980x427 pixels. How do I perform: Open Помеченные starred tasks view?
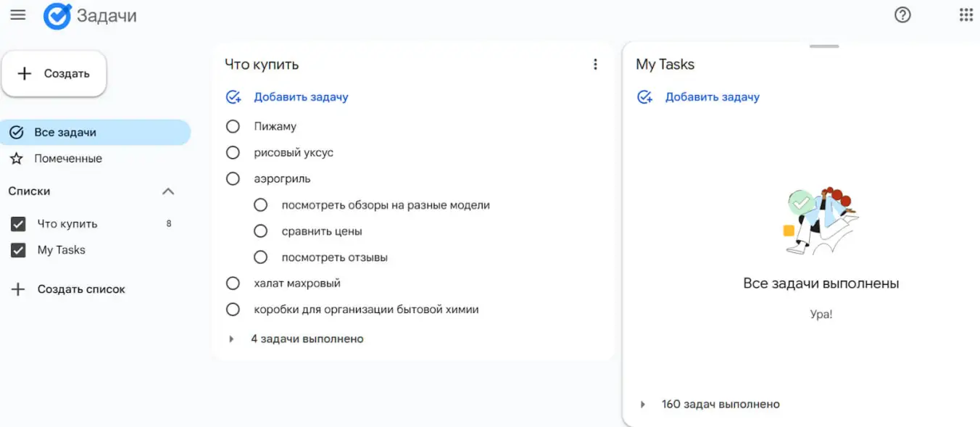(x=68, y=159)
